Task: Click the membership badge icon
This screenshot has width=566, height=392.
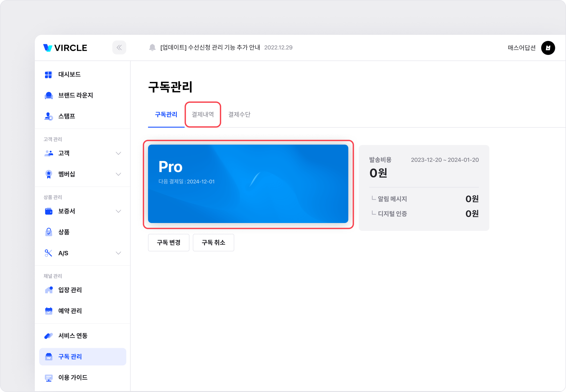Action: pyautogui.click(x=48, y=174)
